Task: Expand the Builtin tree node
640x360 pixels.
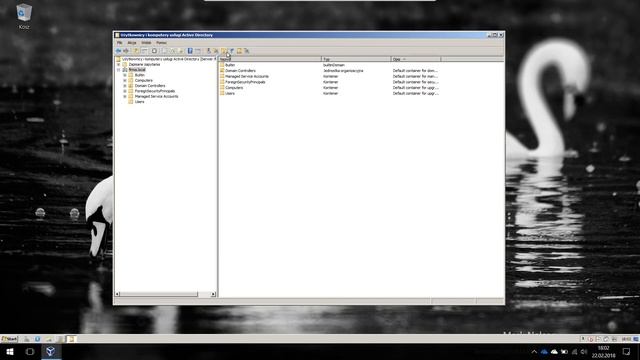Action: click(125, 75)
